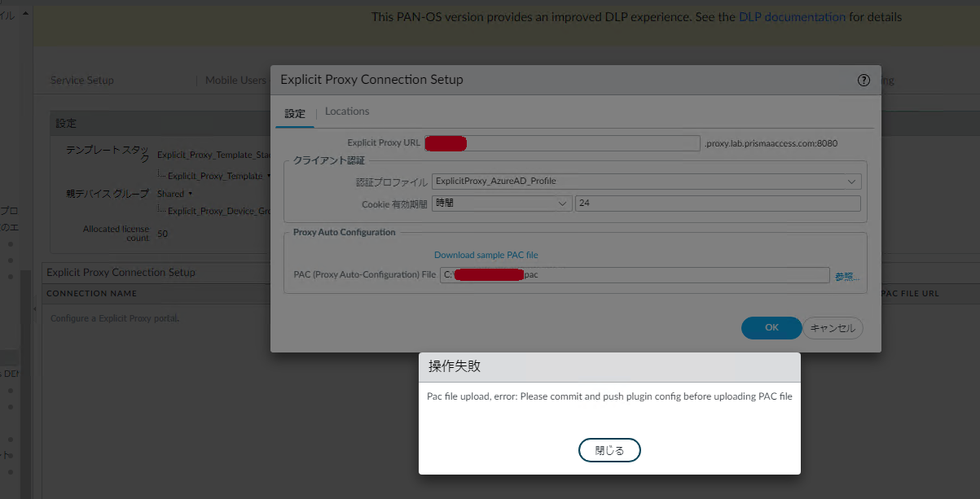
Task: Switch to the Locations tab
Action: tap(347, 112)
